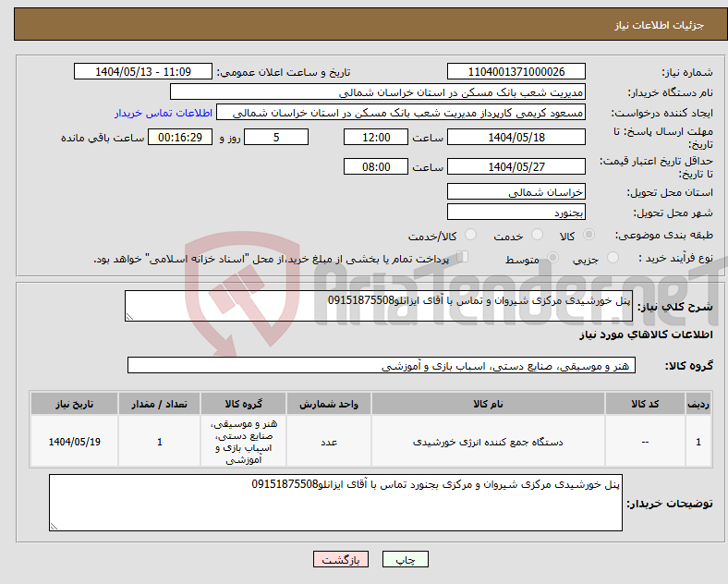Open the اطلاعات تماس خریدار link

click(x=164, y=113)
